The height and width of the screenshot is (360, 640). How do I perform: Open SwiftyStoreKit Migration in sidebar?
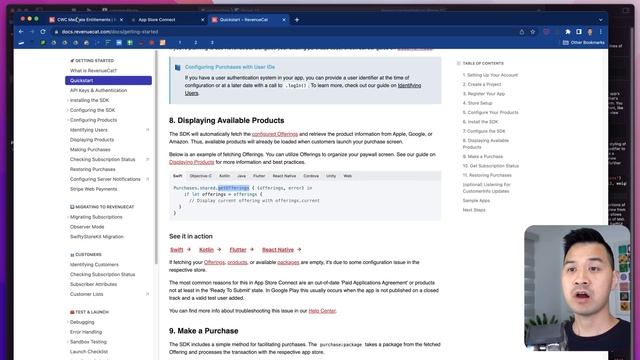97,237
